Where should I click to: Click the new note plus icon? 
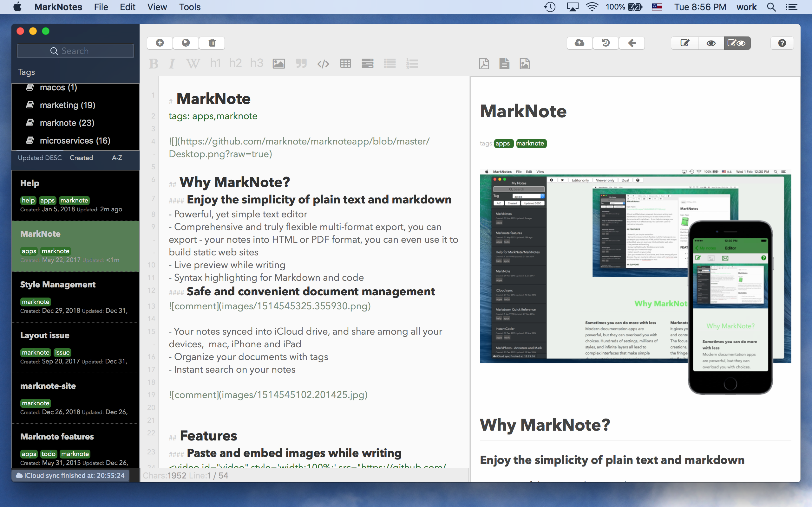coord(160,43)
